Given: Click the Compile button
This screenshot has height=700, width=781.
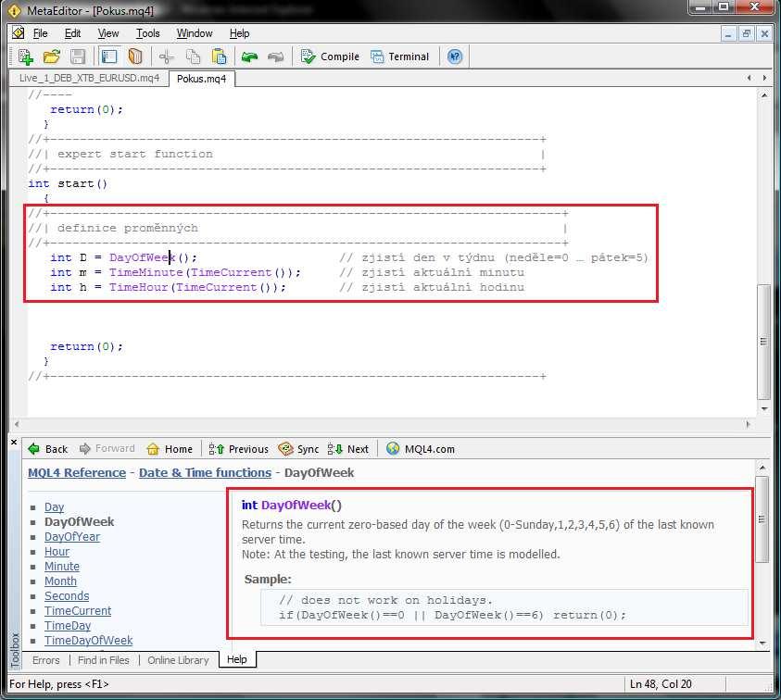Looking at the screenshot, I should [330, 56].
